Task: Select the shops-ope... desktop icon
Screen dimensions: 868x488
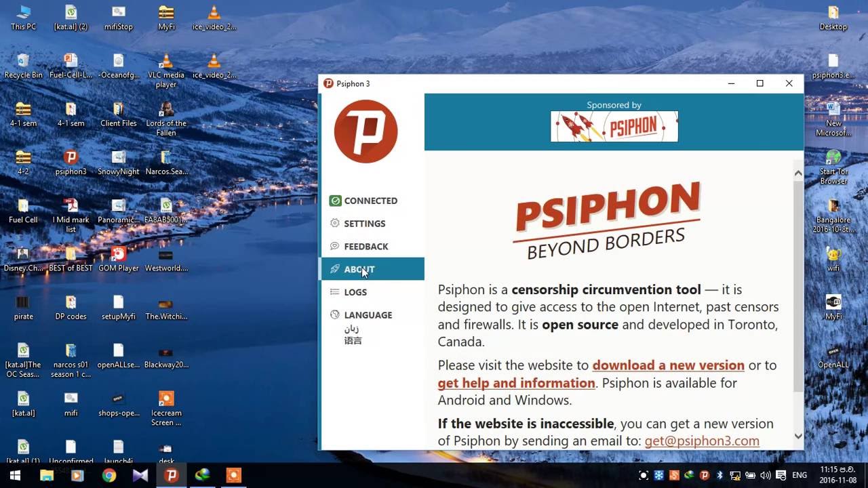Action: (119, 404)
